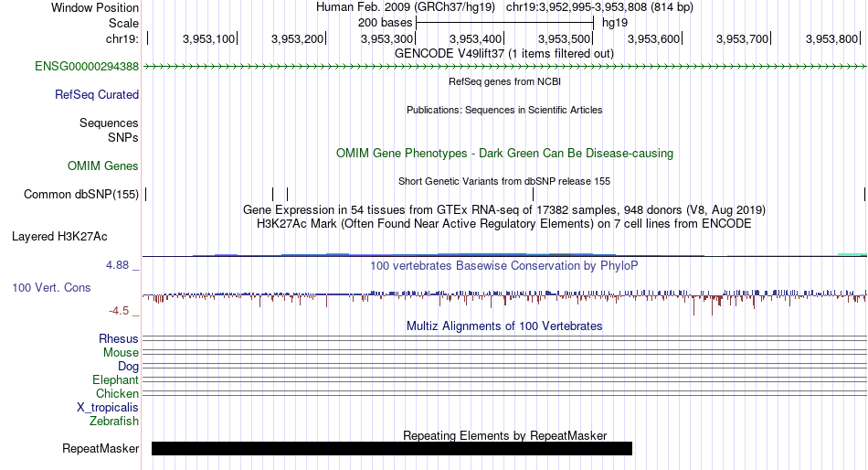Screen dimensions: 868x470
Task: Select the Dog alignment row label
Action: click(128, 367)
